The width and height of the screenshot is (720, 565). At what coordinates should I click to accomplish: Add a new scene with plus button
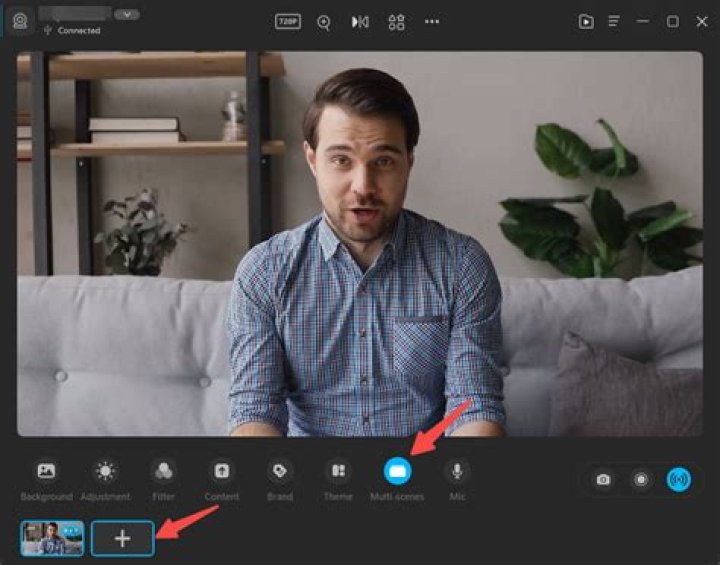coord(123,538)
